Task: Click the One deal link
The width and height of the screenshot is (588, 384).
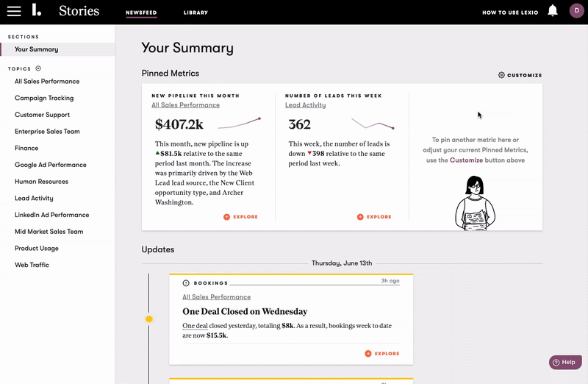Action: pyautogui.click(x=195, y=326)
